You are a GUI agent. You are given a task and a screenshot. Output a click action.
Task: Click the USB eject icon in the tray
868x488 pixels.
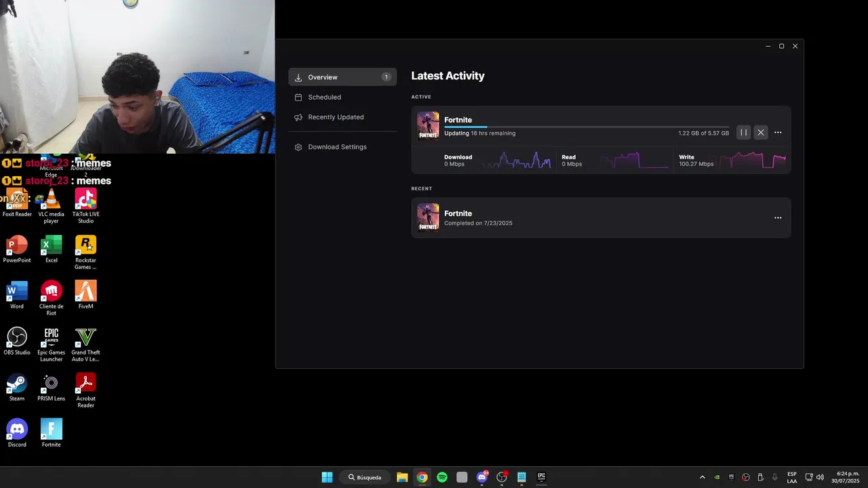click(x=760, y=477)
